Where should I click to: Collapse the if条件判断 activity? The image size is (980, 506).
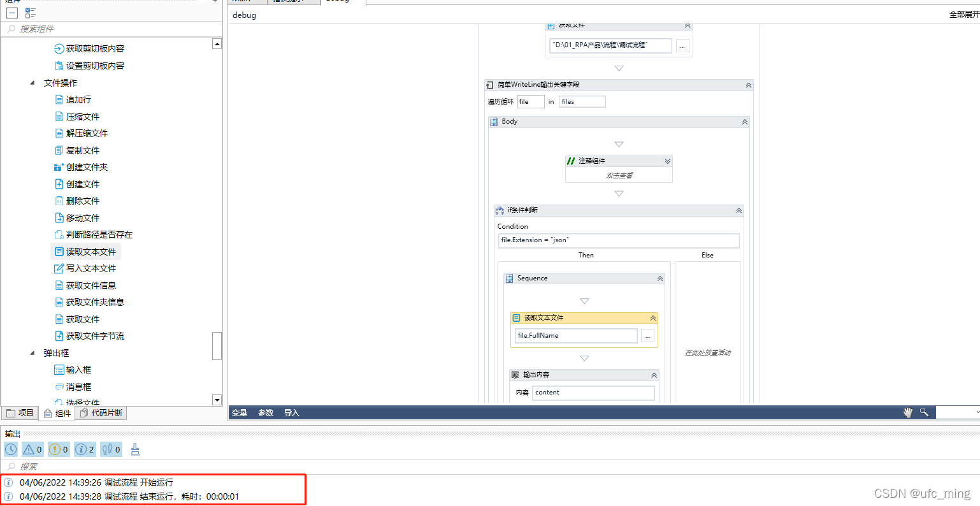tap(739, 210)
